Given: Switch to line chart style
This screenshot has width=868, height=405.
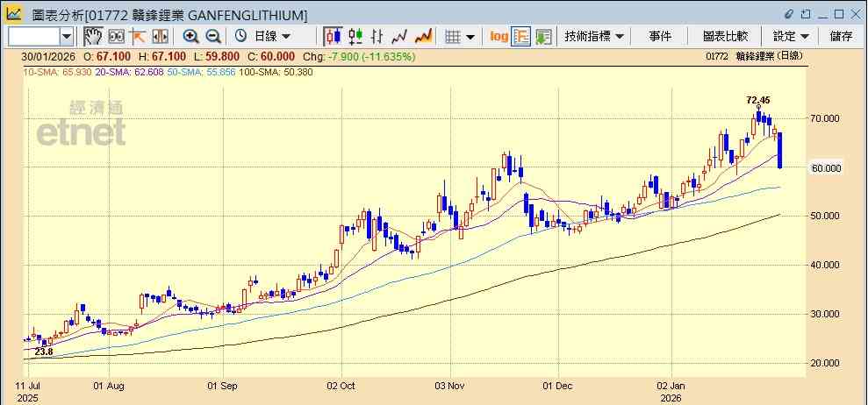Looking at the screenshot, I should [x=399, y=37].
